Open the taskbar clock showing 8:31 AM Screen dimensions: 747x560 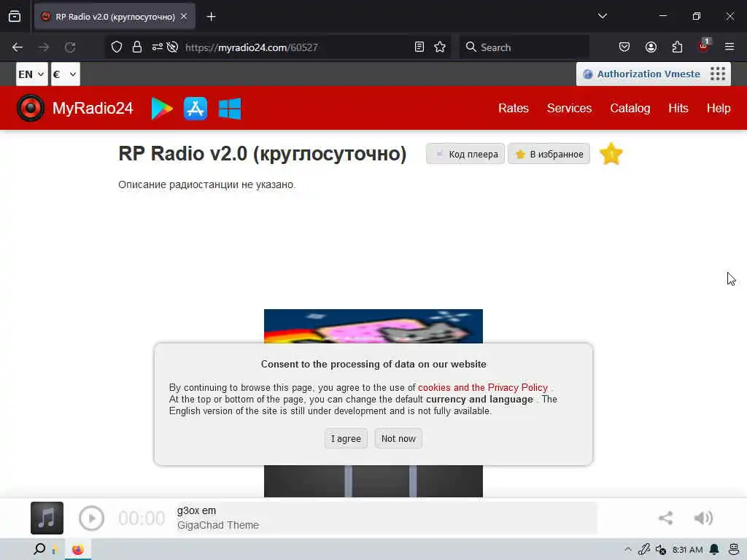(687, 550)
